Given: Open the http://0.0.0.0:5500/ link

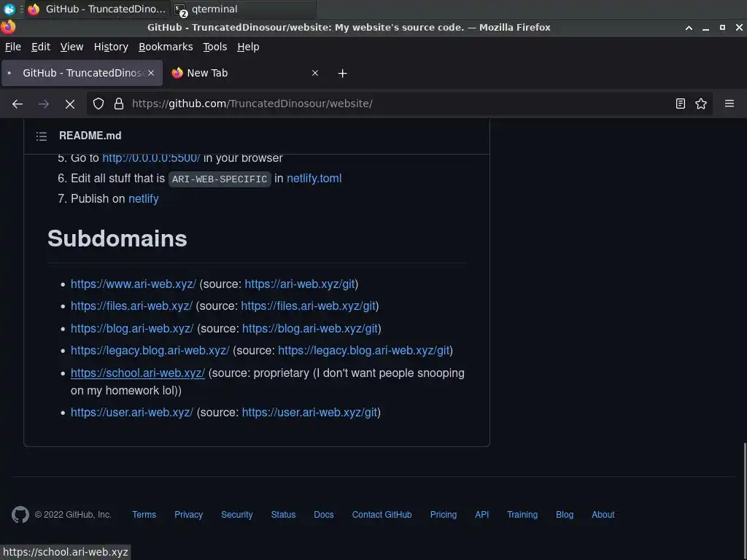Looking at the screenshot, I should 151,158.
